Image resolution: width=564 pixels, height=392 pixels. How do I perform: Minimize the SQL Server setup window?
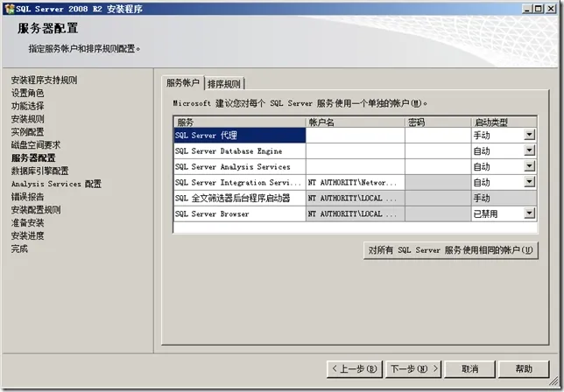pos(527,9)
